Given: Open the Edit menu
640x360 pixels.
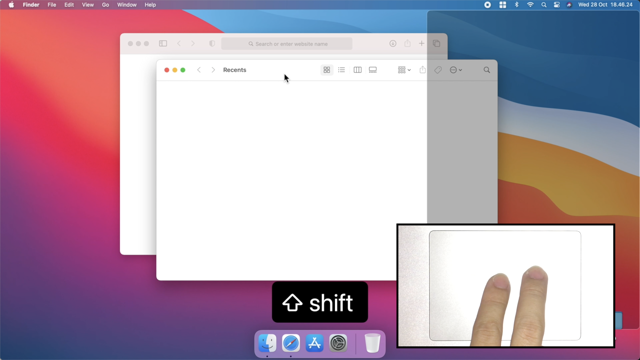Looking at the screenshot, I should 69,5.
